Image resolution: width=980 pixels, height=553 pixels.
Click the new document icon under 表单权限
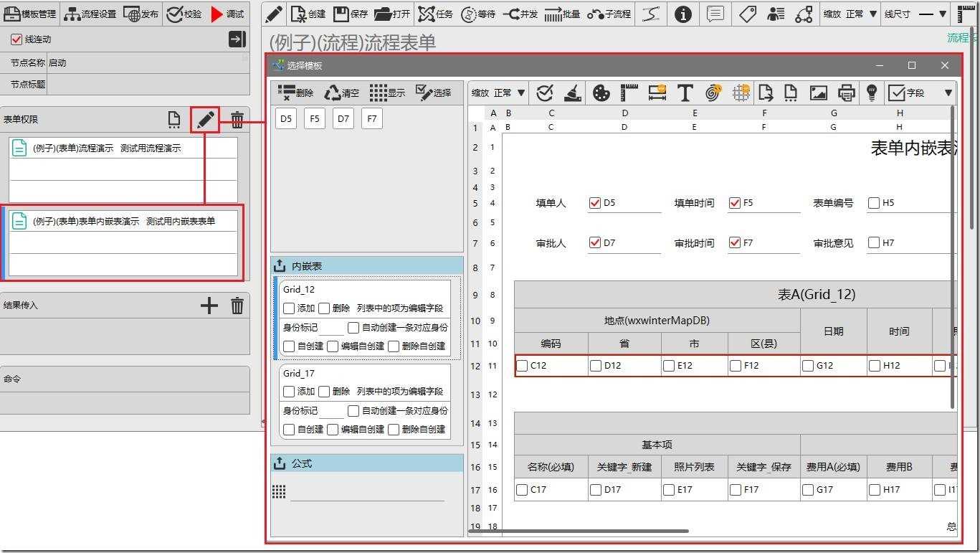[174, 120]
